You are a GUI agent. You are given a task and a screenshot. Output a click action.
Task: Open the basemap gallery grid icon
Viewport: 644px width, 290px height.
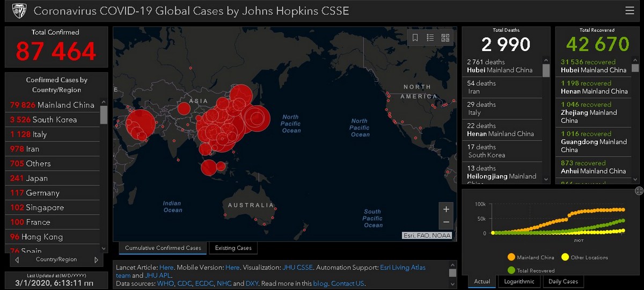pyautogui.click(x=445, y=38)
